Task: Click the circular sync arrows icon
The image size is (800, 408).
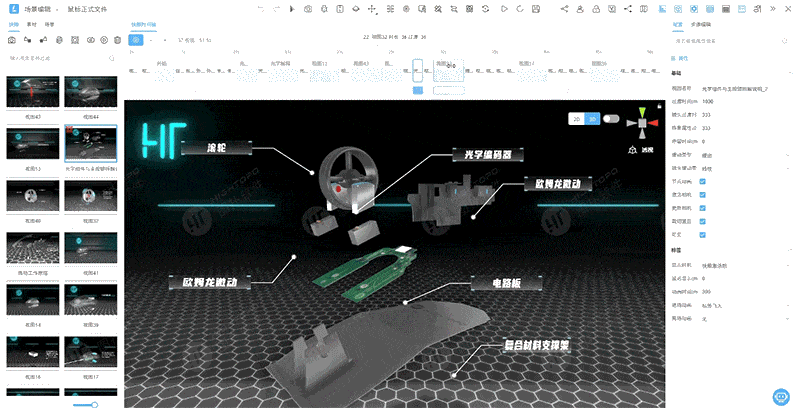Action: [486, 9]
